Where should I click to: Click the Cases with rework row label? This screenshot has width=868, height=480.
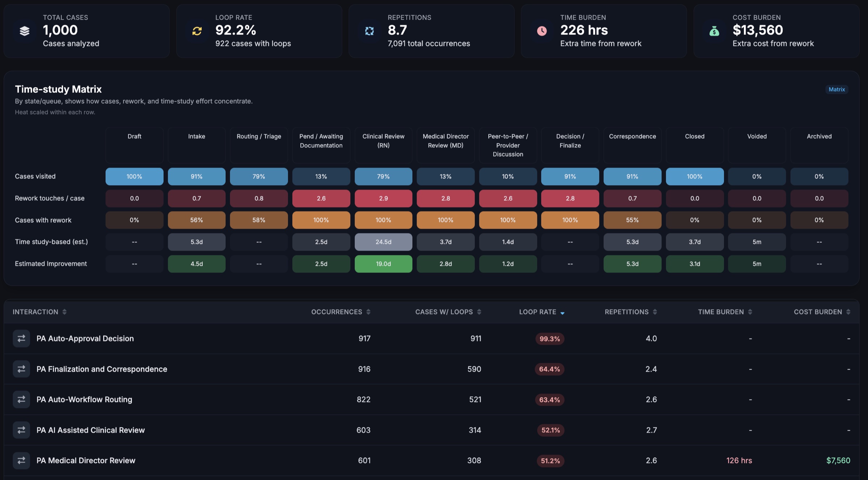point(43,220)
